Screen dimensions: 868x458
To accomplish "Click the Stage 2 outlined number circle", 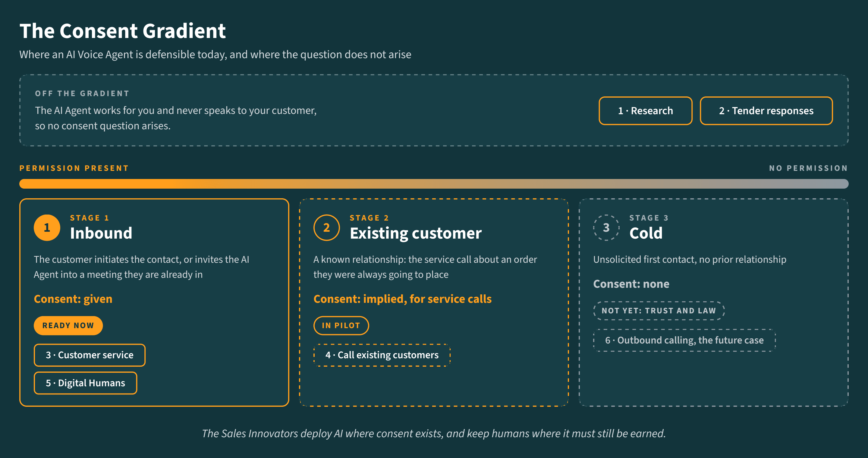I will tap(326, 228).
